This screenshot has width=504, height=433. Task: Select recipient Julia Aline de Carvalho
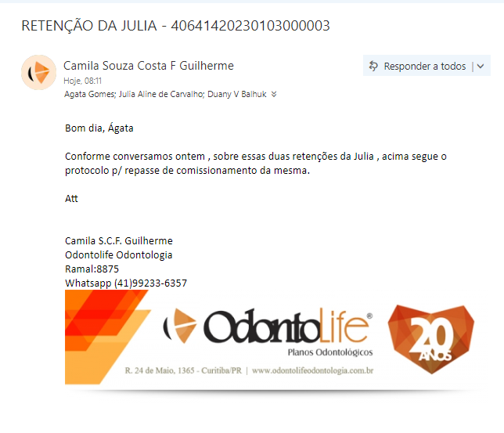pyautogui.click(x=161, y=94)
